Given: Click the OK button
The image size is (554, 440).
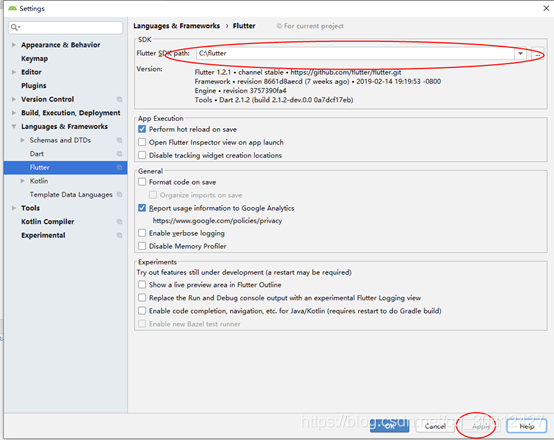Looking at the screenshot, I should pos(389,426).
